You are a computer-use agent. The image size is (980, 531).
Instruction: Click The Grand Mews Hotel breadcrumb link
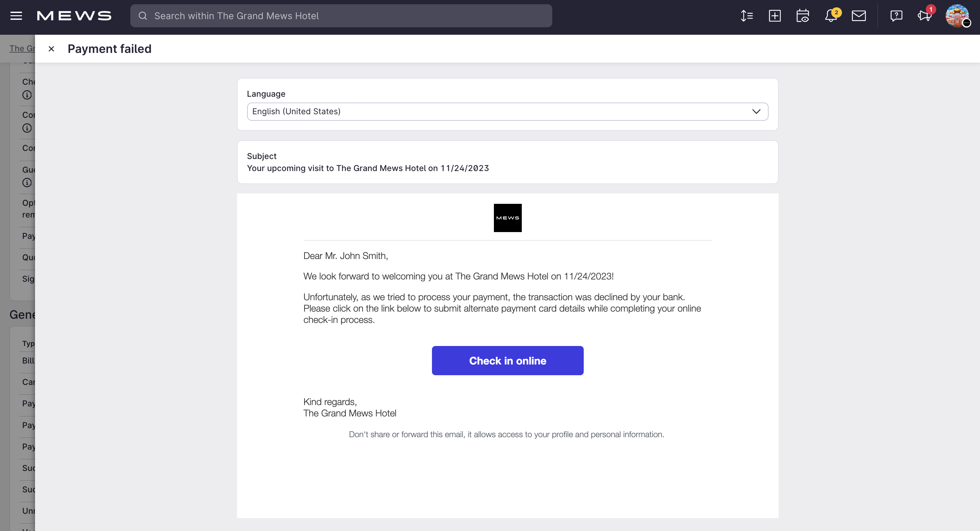click(x=22, y=48)
